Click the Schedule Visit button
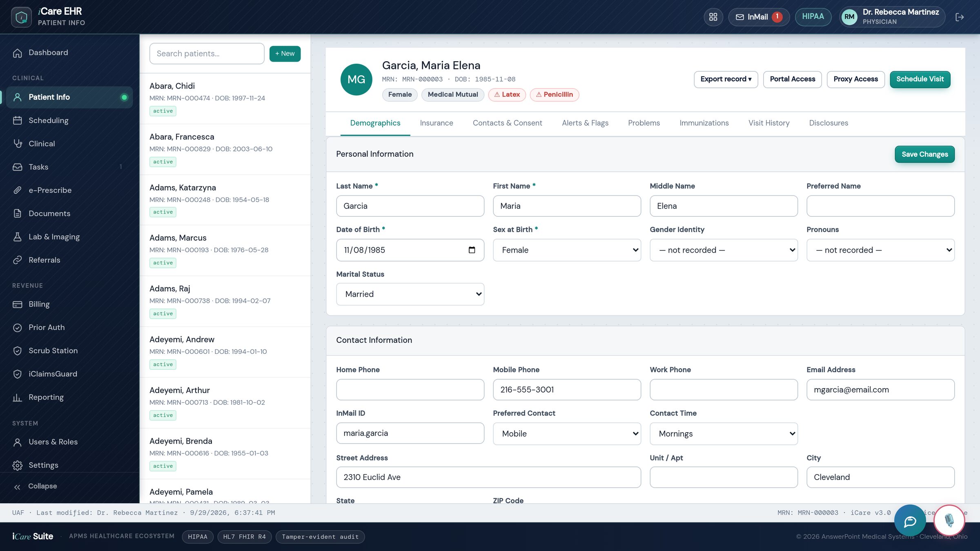980x551 pixels. pyautogui.click(x=920, y=79)
